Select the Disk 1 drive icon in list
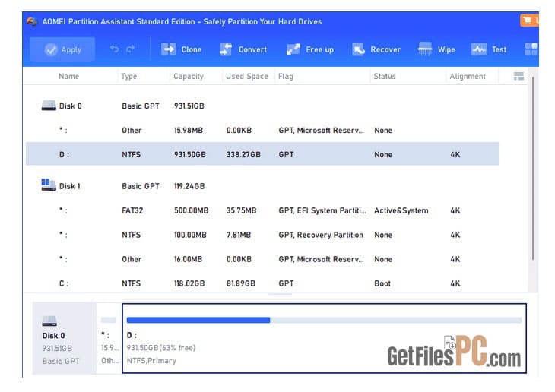This screenshot has width=555, height=392. (49, 185)
